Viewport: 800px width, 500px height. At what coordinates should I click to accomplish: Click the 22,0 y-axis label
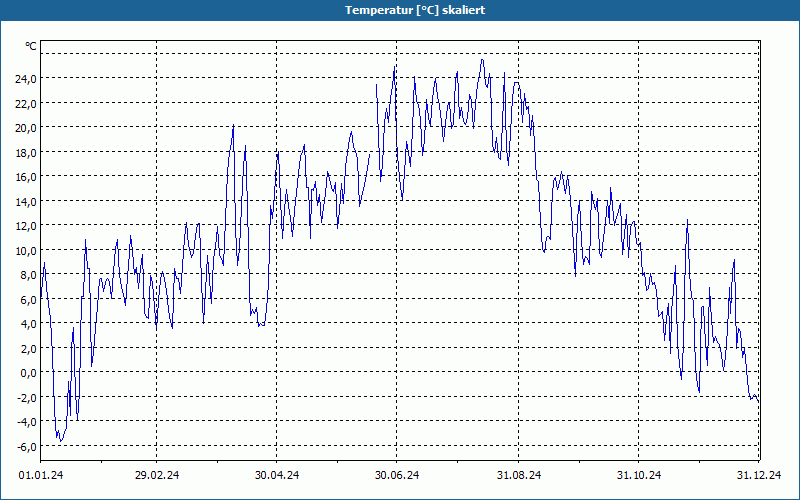pos(28,103)
